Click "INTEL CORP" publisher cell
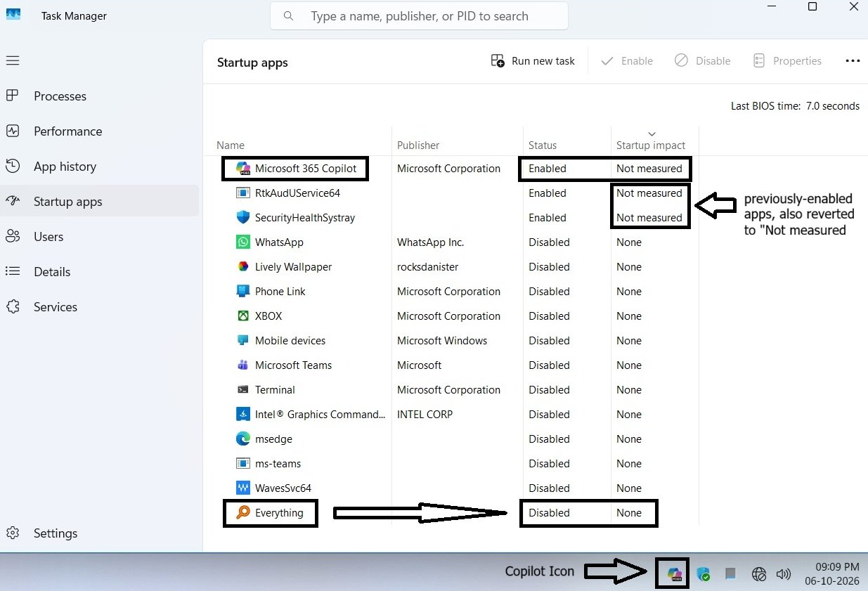 [x=425, y=415]
